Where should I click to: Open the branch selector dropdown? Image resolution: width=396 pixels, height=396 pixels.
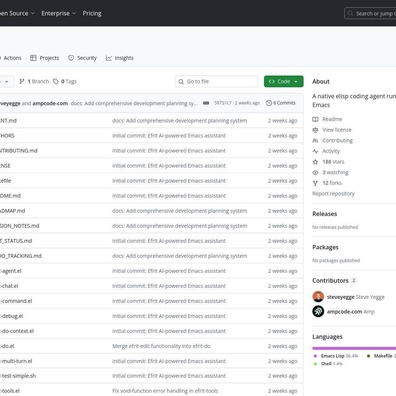pyautogui.click(x=7, y=81)
